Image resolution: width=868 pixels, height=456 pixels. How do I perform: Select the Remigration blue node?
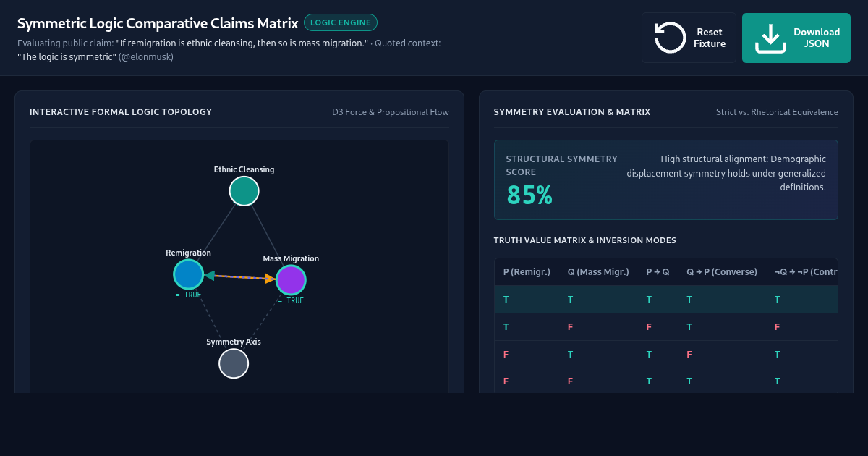tap(188, 274)
